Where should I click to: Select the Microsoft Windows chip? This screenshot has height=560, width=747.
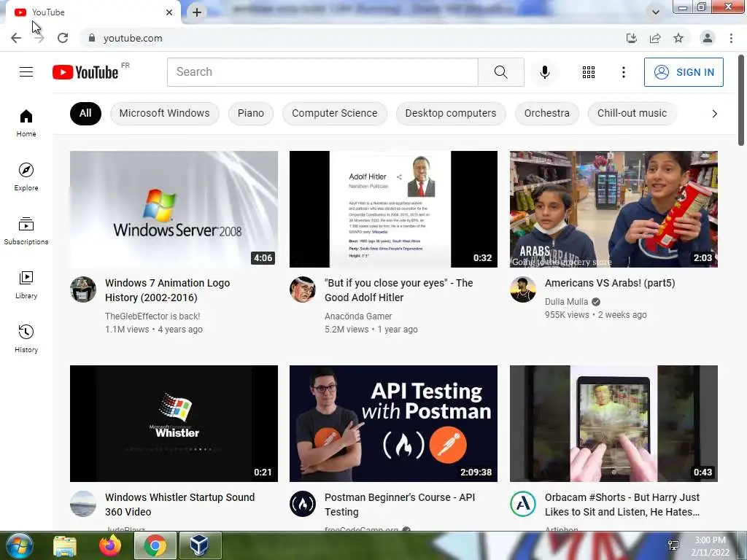(x=164, y=113)
